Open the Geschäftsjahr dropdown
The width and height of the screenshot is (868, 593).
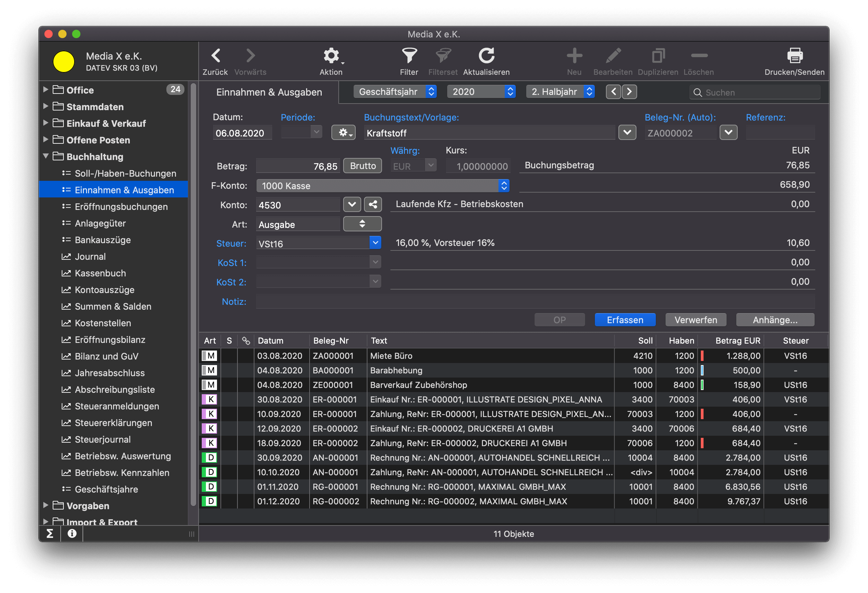[x=395, y=92]
